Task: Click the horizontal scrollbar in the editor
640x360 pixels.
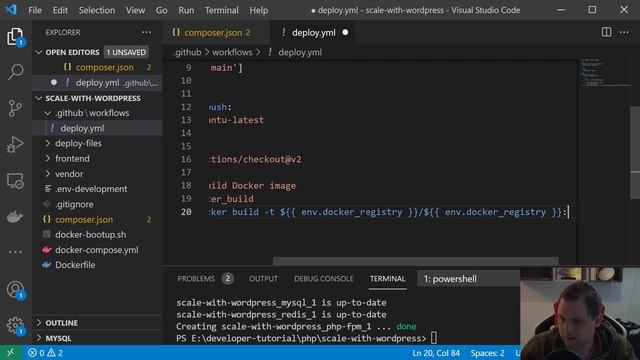Action: pos(416,261)
